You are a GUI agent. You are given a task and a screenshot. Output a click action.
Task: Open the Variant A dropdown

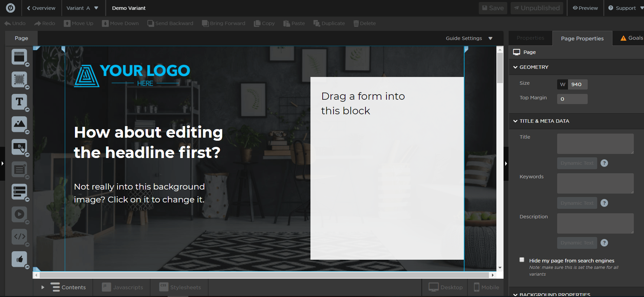coord(82,8)
